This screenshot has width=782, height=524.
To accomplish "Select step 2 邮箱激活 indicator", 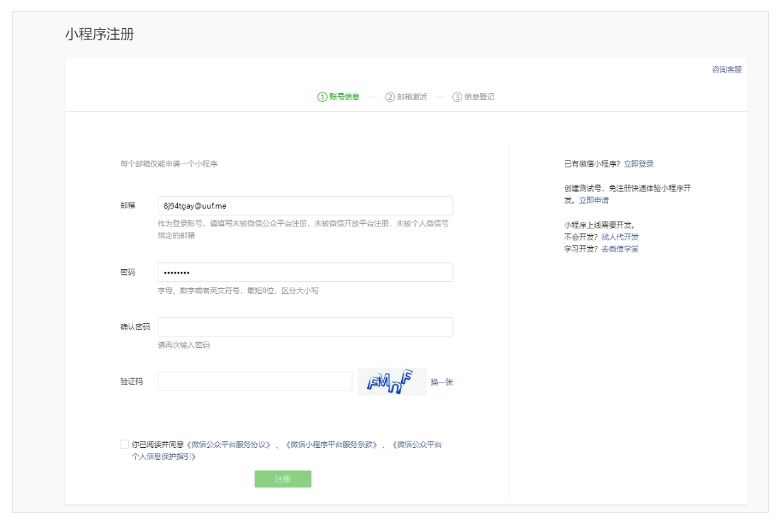I will (x=406, y=97).
